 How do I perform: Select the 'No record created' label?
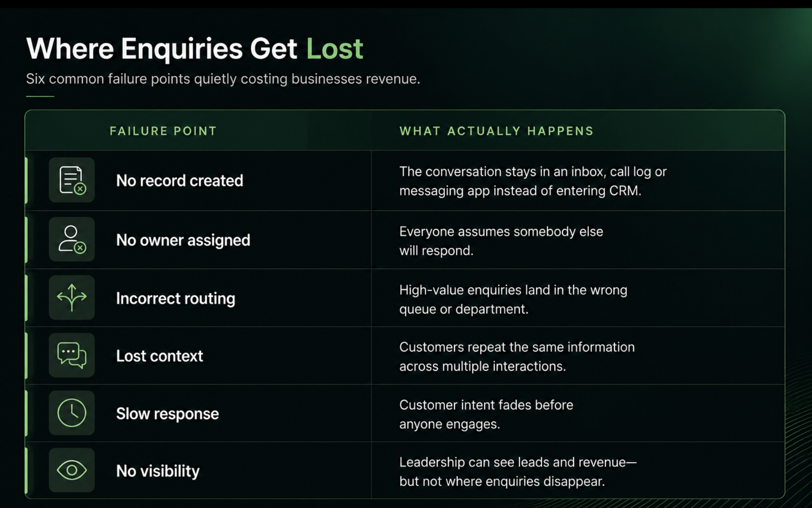[180, 181]
